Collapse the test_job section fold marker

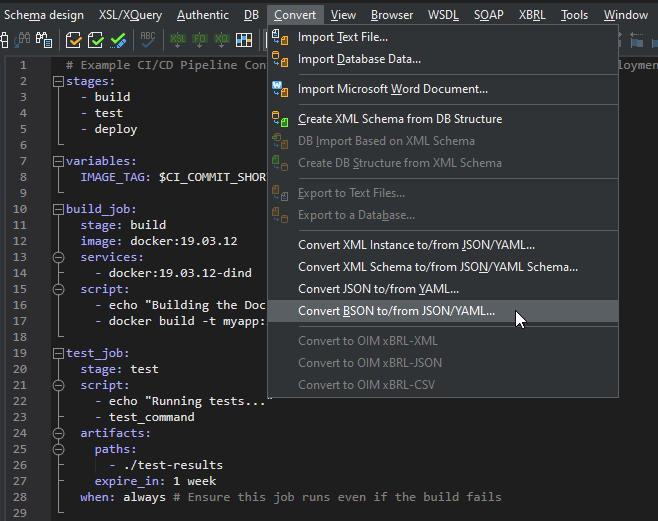pos(58,354)
